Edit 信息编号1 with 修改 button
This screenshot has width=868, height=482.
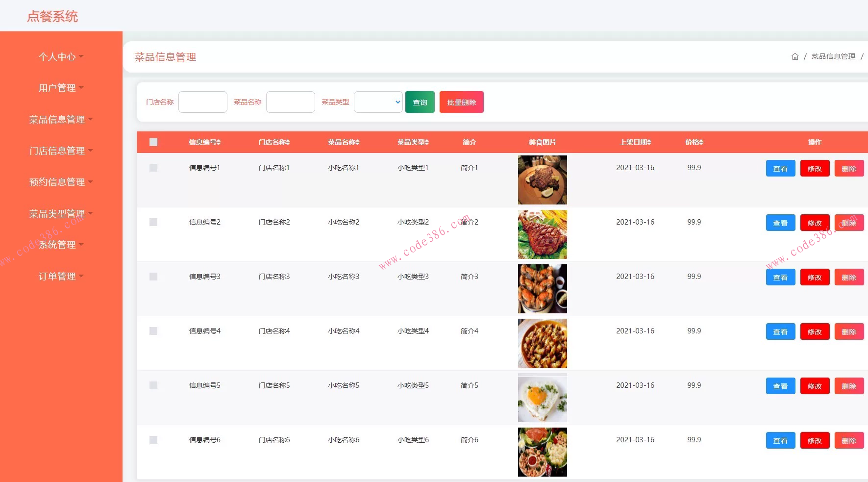[815, 168]
